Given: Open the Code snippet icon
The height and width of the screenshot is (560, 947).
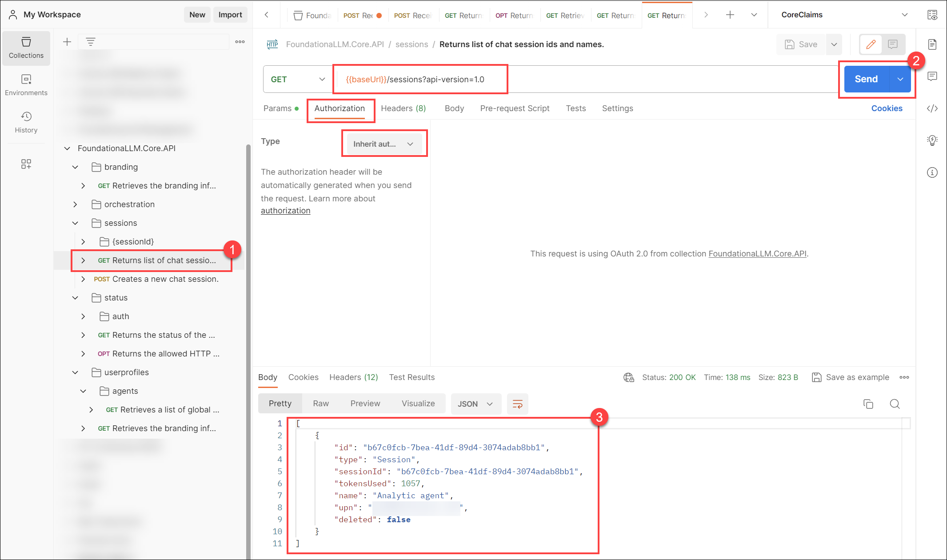Looking at the screenshot, I should coord(932,108).
